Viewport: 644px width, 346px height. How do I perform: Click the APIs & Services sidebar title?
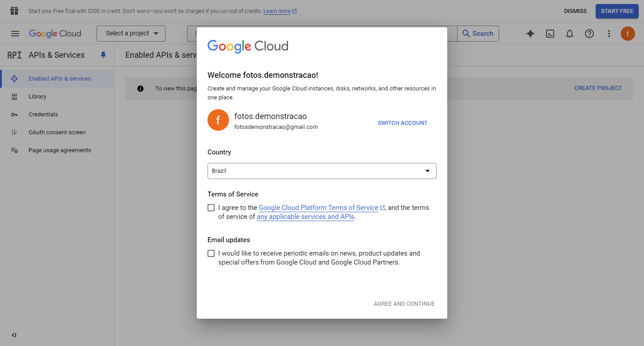coord(57,55)
